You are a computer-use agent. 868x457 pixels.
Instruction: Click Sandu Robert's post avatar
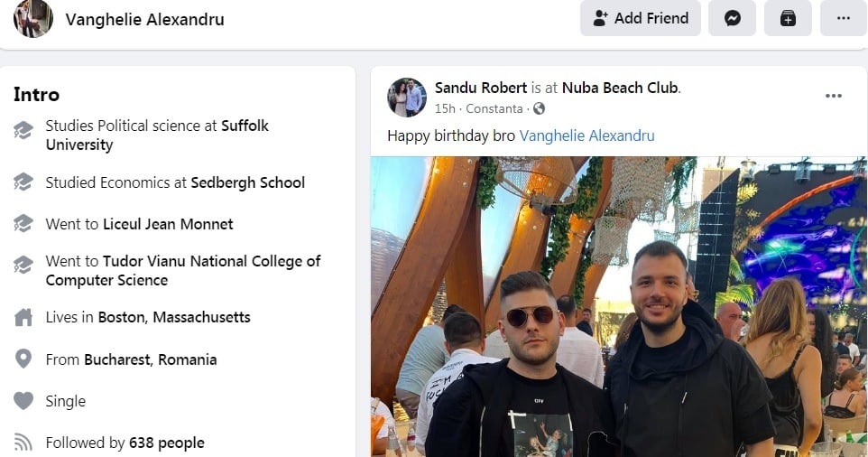[x=407, y=98]
